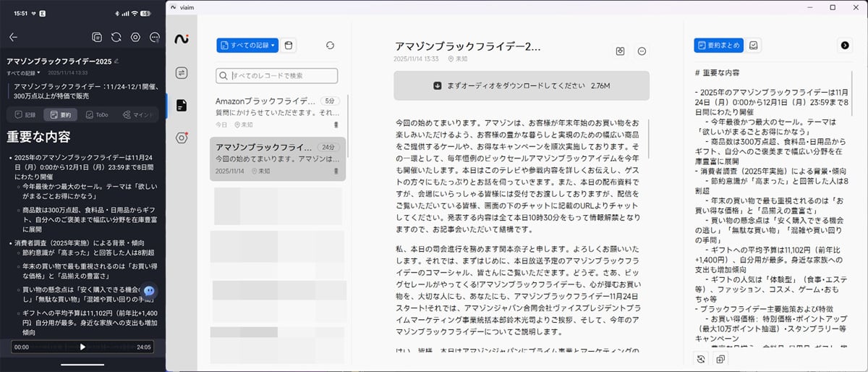Tap the back arrow in mobile app
Screen dimensions: 868x372
point(13,37)
